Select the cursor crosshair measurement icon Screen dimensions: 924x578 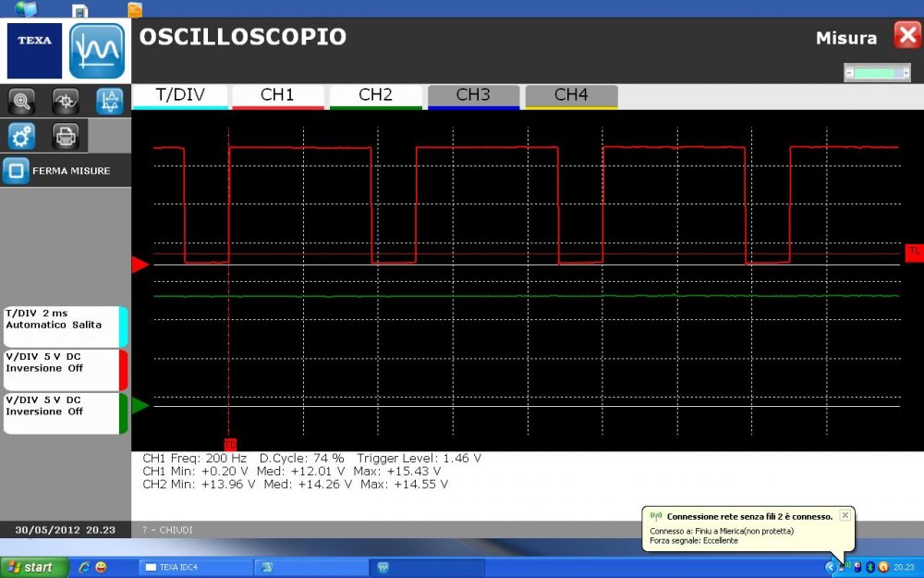click(x=66, y=101)
